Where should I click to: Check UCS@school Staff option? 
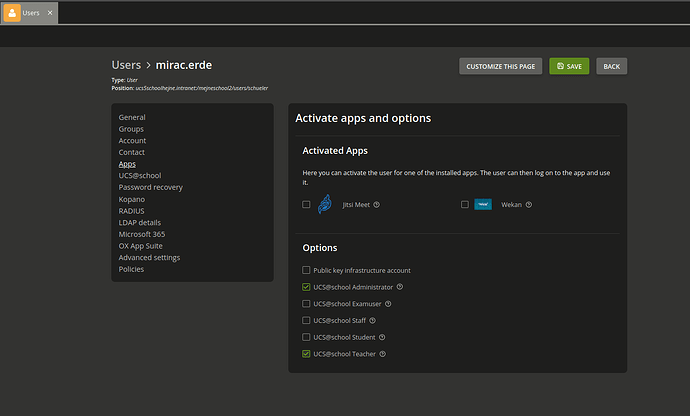click(306, 320)
